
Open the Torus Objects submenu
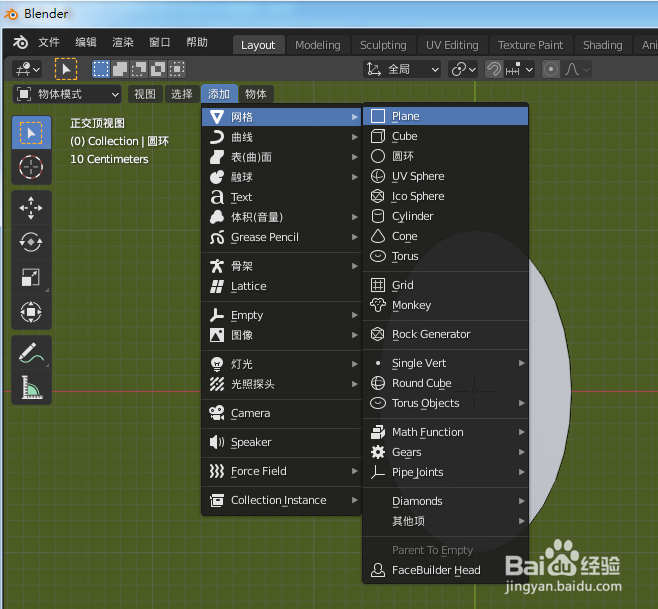tap(445, 403)
